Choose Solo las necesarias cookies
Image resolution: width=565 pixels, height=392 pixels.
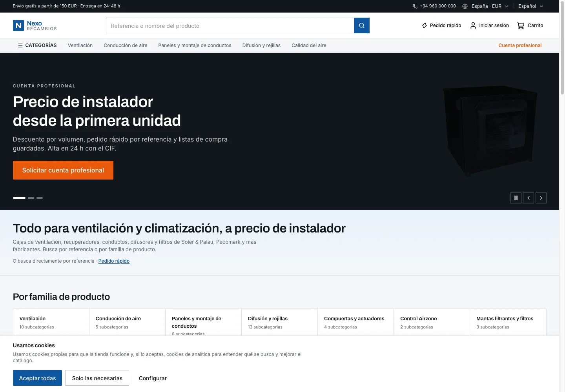click(97, 378)
